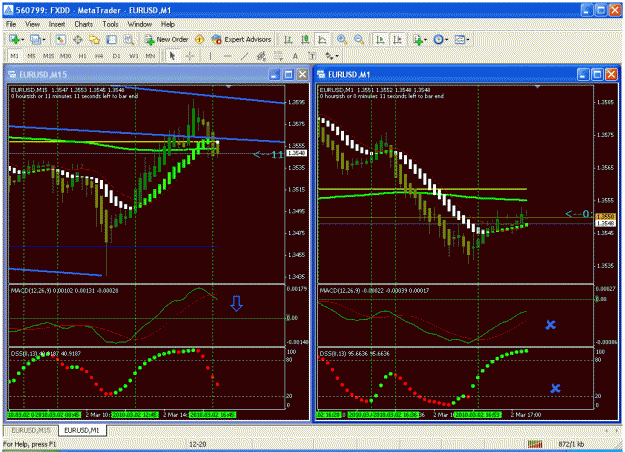The height and width of the screenshot is (452, 625).
Task: Click the MetaTrader application title icon
Action: pos(8,10)
